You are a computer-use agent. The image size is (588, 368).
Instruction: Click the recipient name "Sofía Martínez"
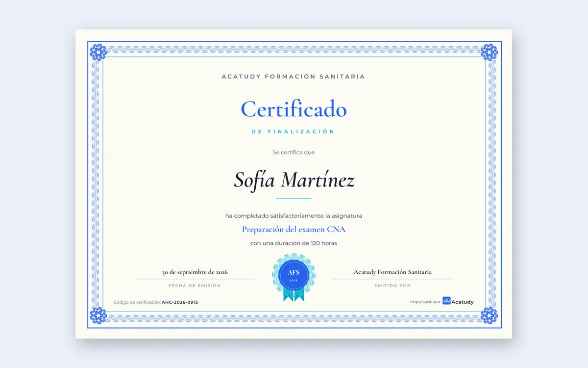[294, 180]
